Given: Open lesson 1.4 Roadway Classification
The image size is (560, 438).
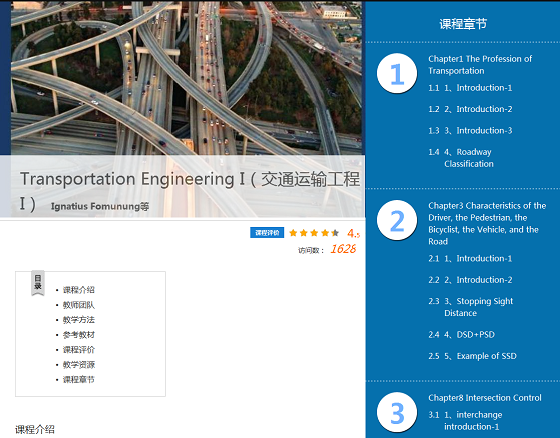Looking at the screenshot, I should (x=461, y=158).
